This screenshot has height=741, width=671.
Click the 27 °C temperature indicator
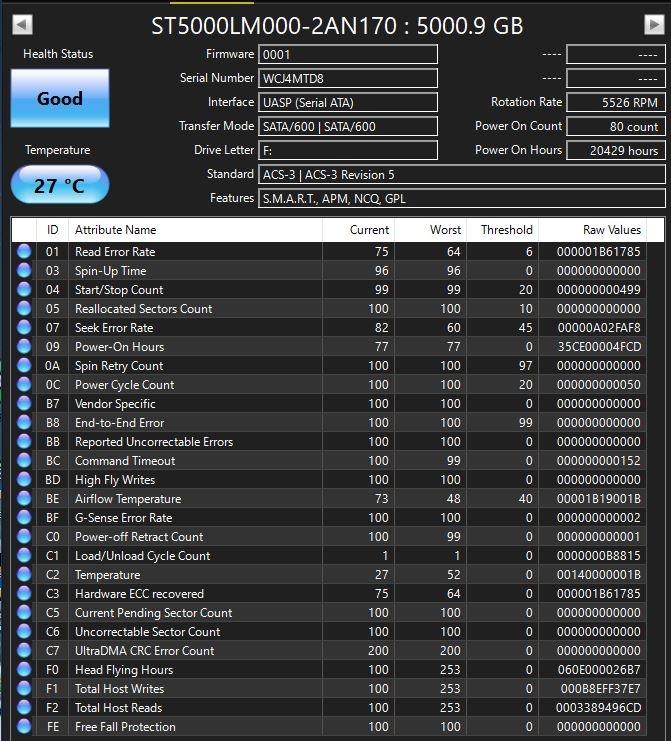(60, 186)
